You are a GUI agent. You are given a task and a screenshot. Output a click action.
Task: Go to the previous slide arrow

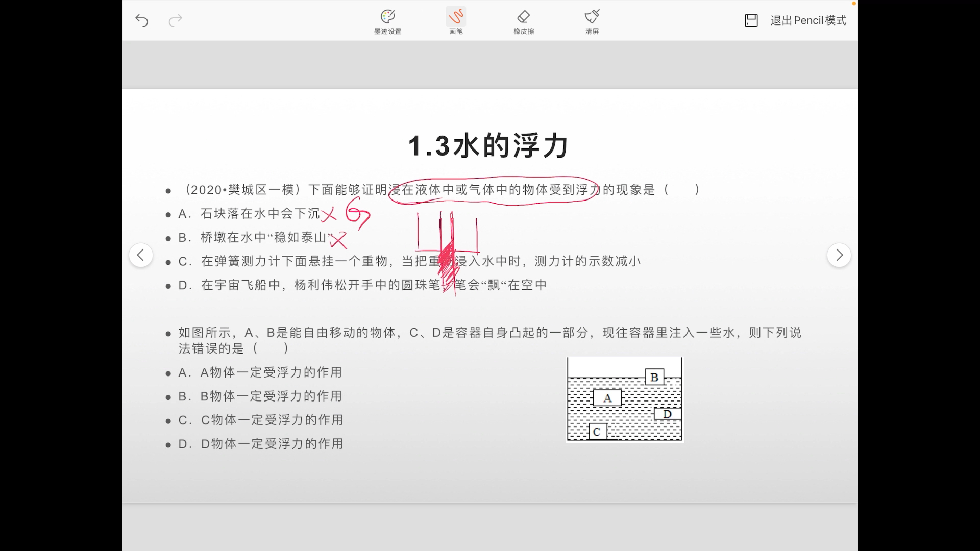pos(141,255)
